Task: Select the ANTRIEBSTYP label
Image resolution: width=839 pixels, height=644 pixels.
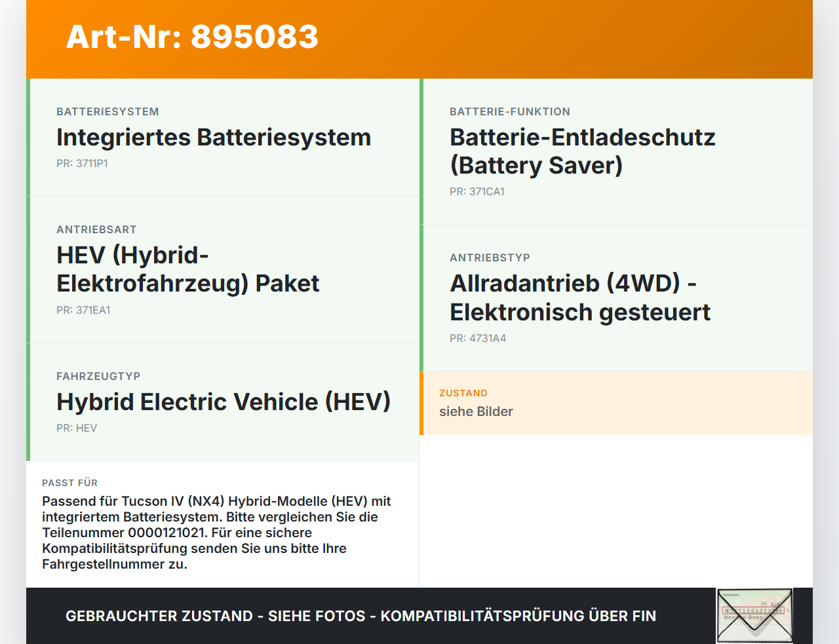Action: pos(490,257)
